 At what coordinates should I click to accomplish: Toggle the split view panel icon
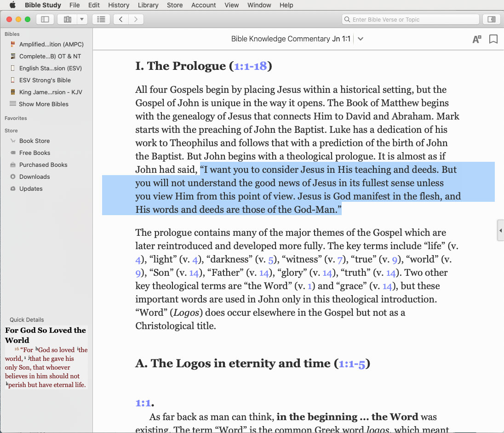[491, 19]
